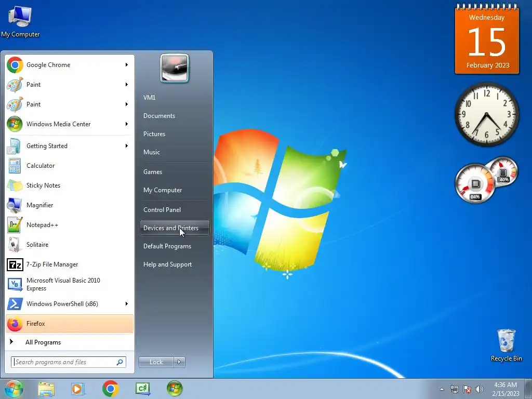532x399 pixels.
Task: Open Music library
Action: 175,152
